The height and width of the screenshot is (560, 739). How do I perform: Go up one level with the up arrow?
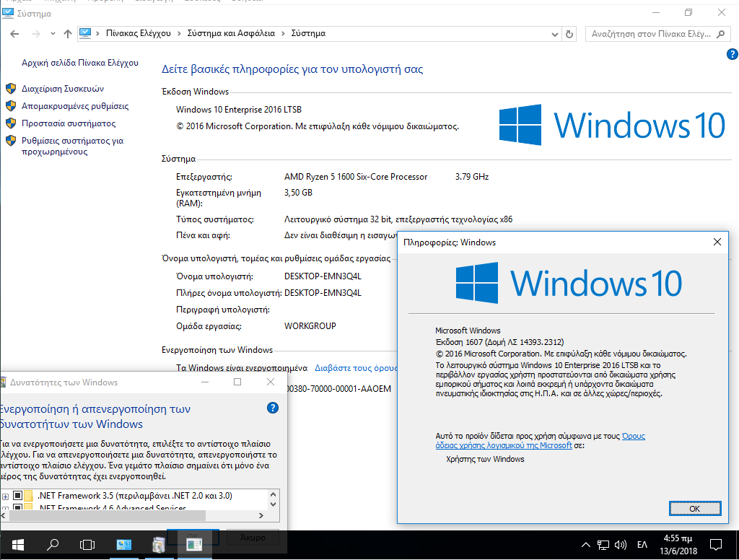click(68, 33)
